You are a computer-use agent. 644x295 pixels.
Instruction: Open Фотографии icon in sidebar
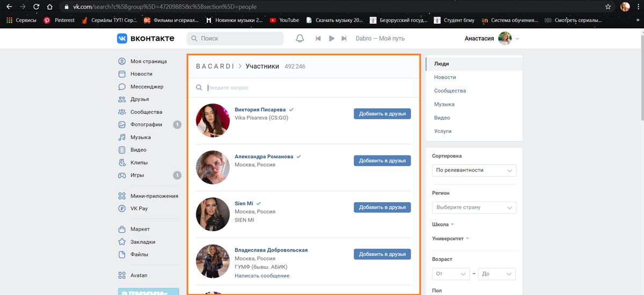point(122,124)
